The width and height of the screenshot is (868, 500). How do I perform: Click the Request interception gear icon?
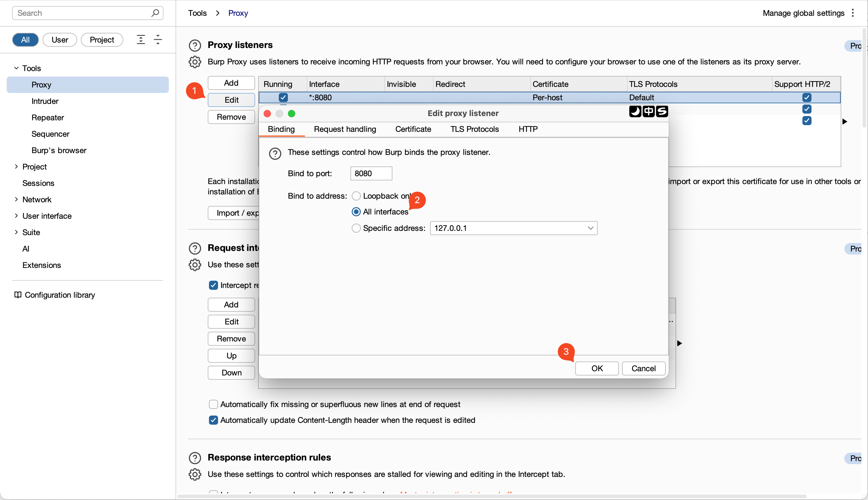coord(195,265)
